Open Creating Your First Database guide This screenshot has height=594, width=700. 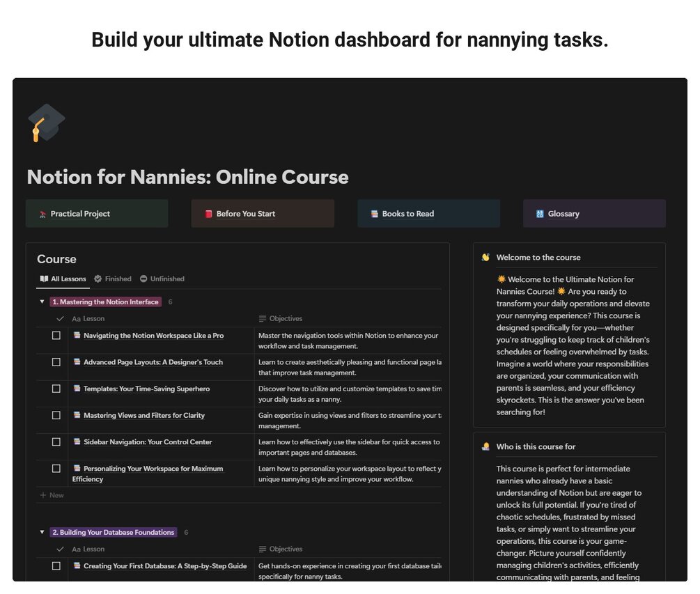point(165,566)
